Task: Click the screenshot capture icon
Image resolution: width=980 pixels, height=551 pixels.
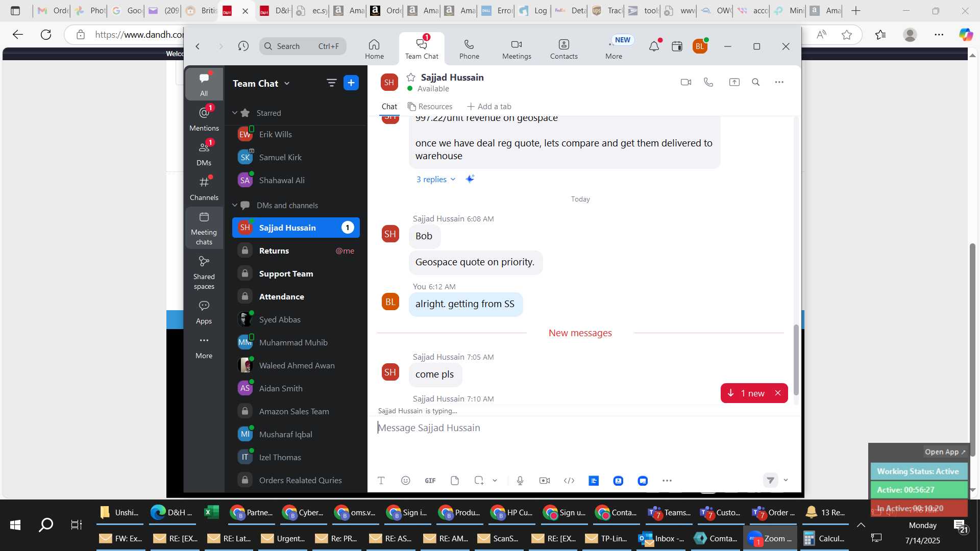Action: point(479,481)
